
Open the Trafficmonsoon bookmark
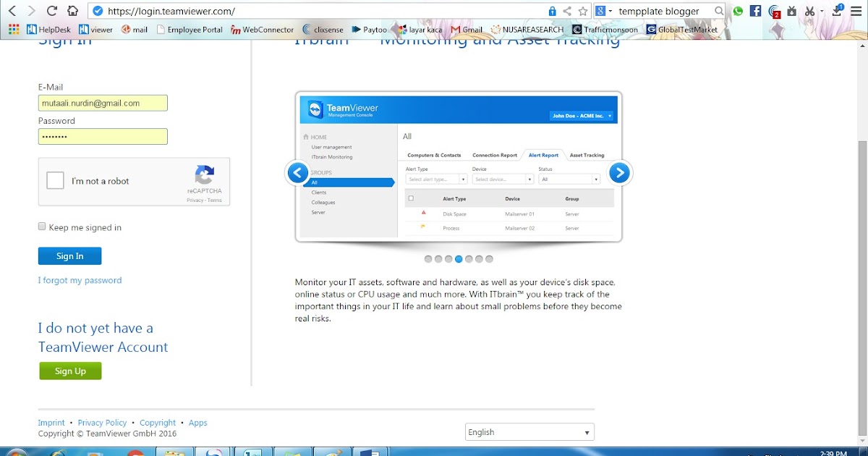point(605,30)
